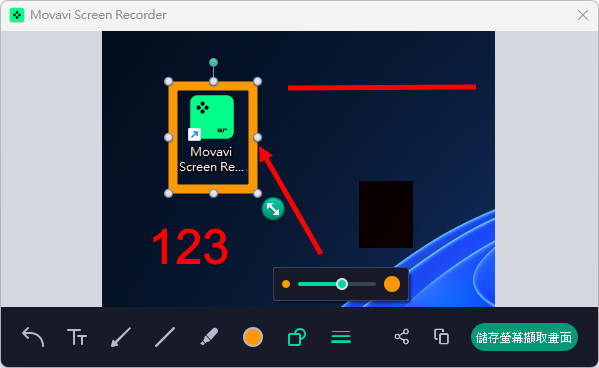Click the thickness slider handle
Image resolution: width=599 pixels, height=368 pixels.
tap(342, 284)
